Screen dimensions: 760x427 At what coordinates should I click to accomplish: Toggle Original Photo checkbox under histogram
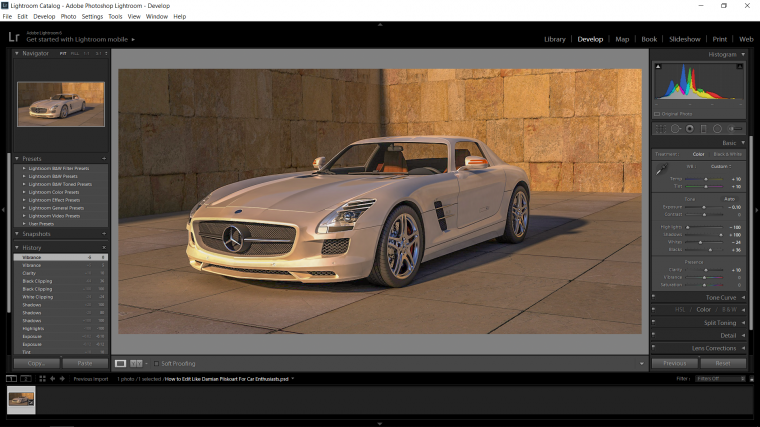[657, 114]
